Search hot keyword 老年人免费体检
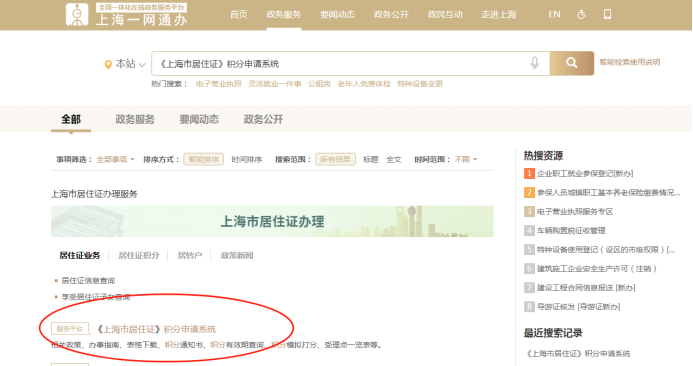Viewport: 693px width, 366px height. [364, 84]
